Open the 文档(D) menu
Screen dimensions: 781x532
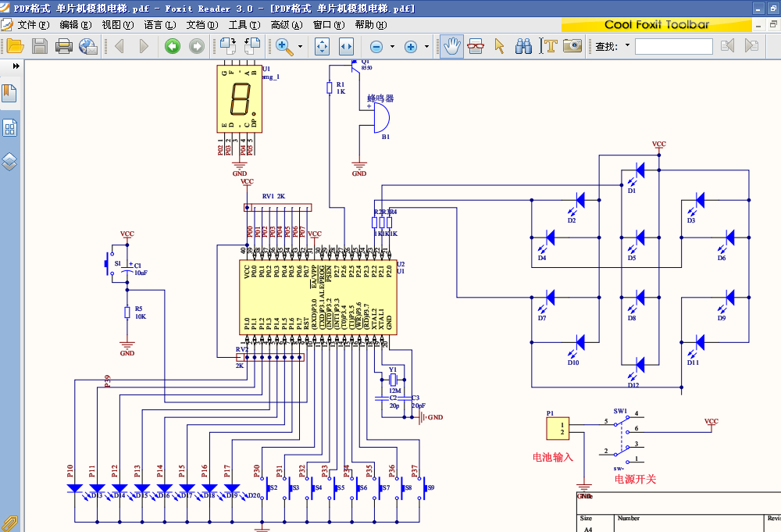[202, 25]
